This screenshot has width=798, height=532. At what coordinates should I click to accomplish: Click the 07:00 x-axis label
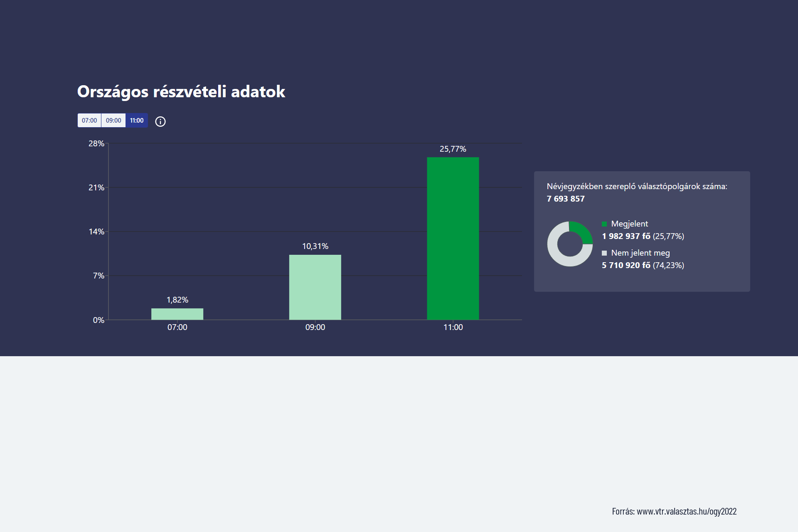point(177,327)
